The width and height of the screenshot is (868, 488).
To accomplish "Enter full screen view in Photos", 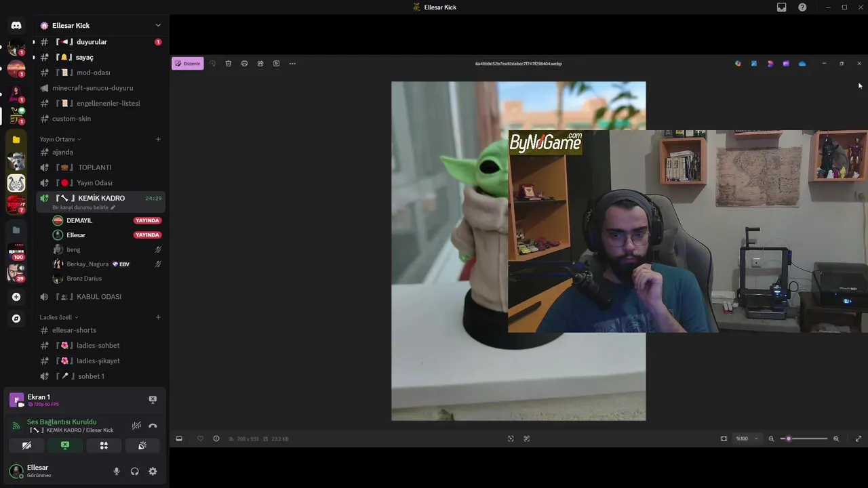I will [859, 439].
